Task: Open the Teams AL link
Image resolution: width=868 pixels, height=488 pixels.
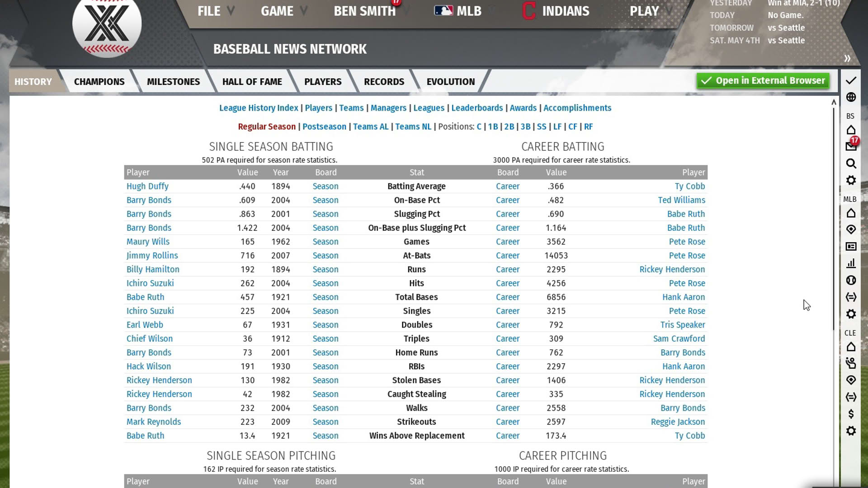Action: pyautogui.click(x=371, y=127)
